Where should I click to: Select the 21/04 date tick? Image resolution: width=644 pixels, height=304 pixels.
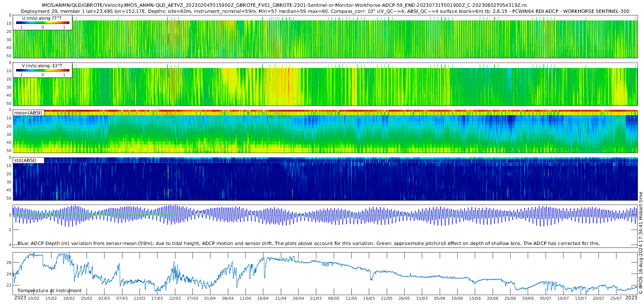[x=280, y=298]
